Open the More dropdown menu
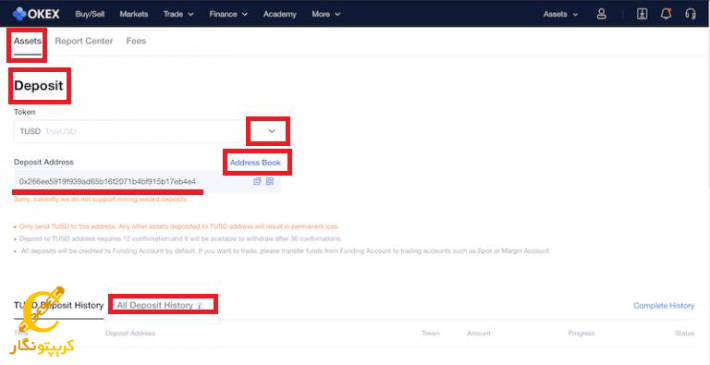710x365 pixels. (326, 14)
